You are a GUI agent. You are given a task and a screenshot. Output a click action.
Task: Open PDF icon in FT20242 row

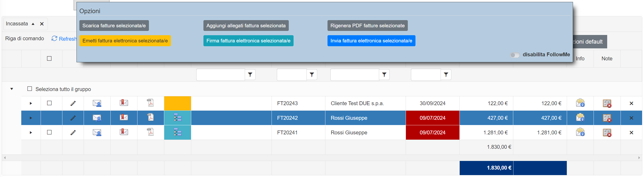tap(150, 118)
